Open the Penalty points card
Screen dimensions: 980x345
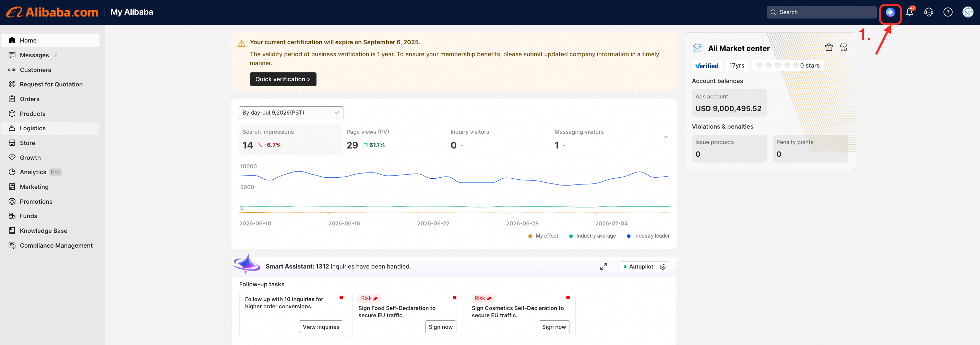tap(810, 149)
